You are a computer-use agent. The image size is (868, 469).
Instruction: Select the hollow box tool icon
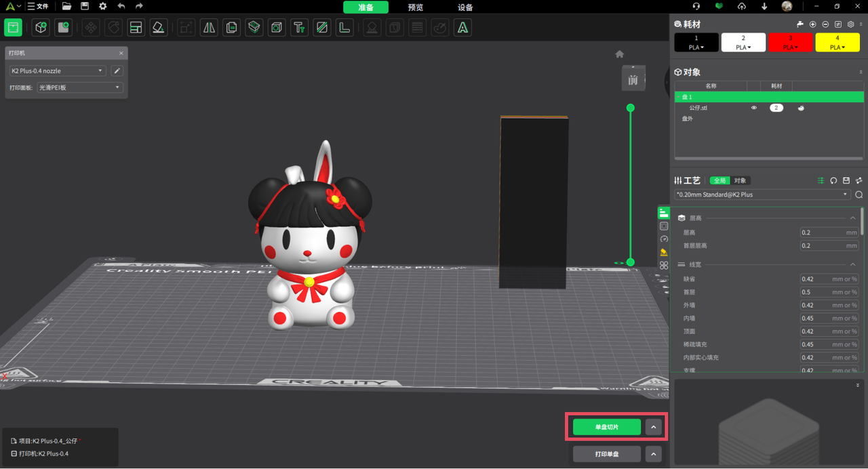(277, 28)
